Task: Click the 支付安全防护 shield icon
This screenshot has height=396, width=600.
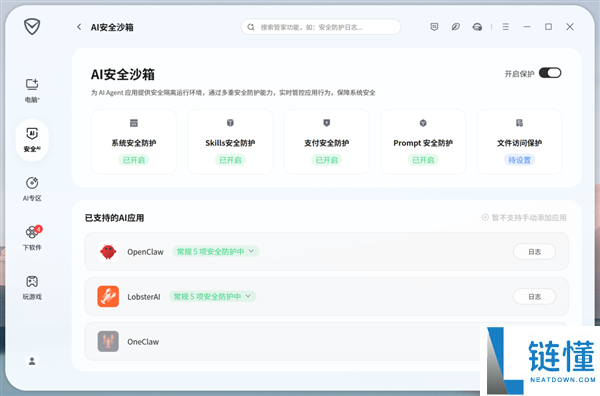Action: click(327, 123)
